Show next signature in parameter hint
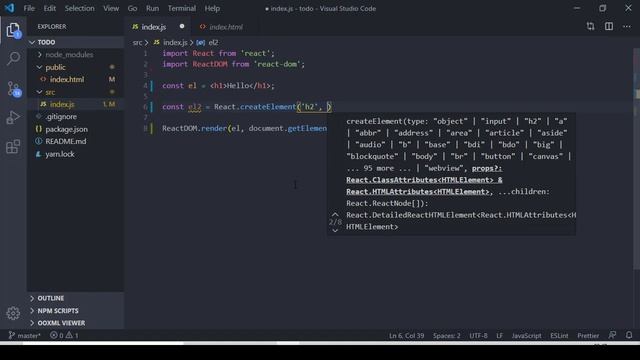Image resolution: width=640 pixels, height=360 pixels. pyautogui.click(x=335, y=231)
